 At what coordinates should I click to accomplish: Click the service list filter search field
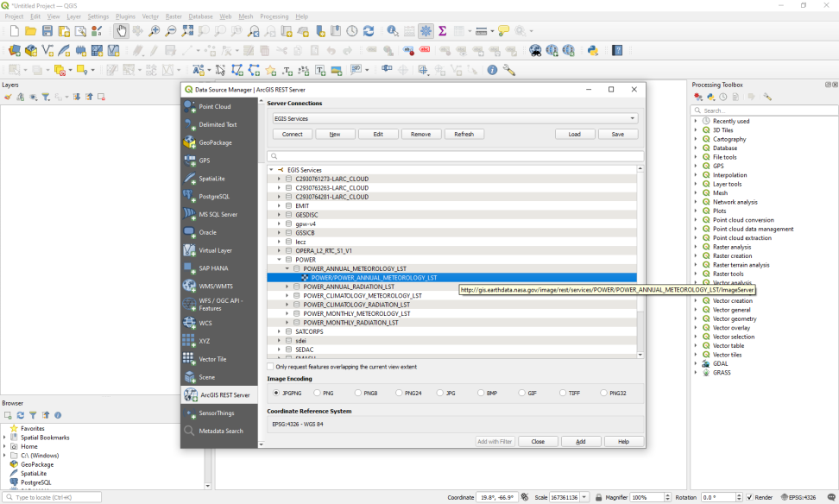[x=456, y=156]
